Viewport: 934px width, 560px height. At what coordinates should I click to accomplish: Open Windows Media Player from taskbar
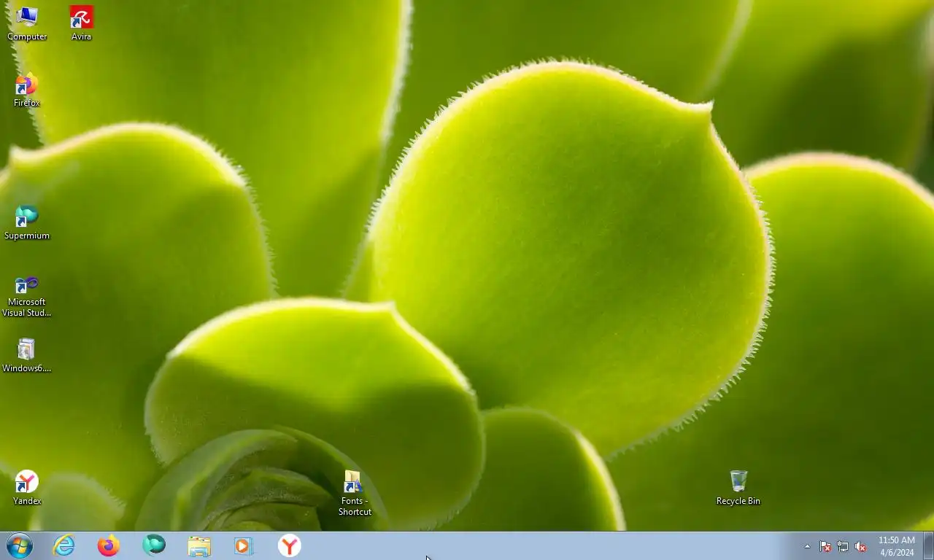pos(244,545)
